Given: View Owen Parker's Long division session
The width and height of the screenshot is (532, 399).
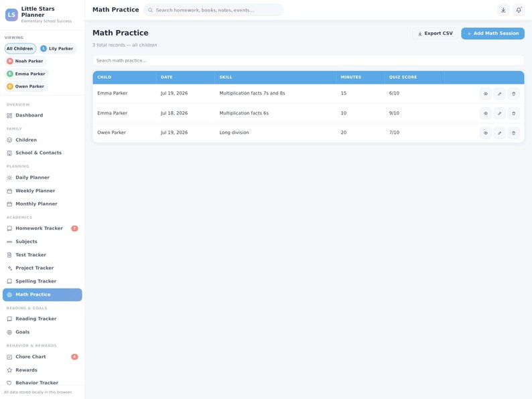Looking at the screenshot, I should pyautogui.click(x=486, y=133).
